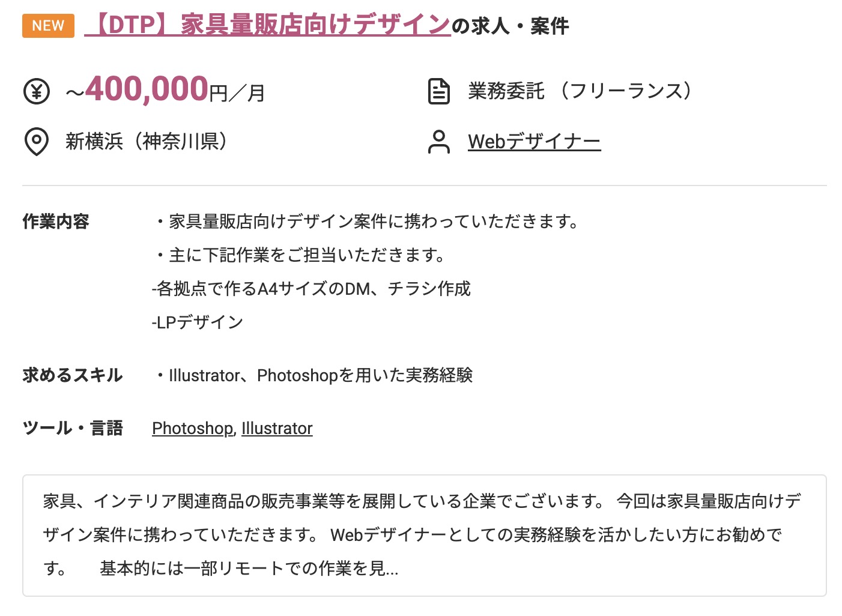Click the yen currency icon
The height and width of the screenshot is (616, 842).
(x=36, y=92)
